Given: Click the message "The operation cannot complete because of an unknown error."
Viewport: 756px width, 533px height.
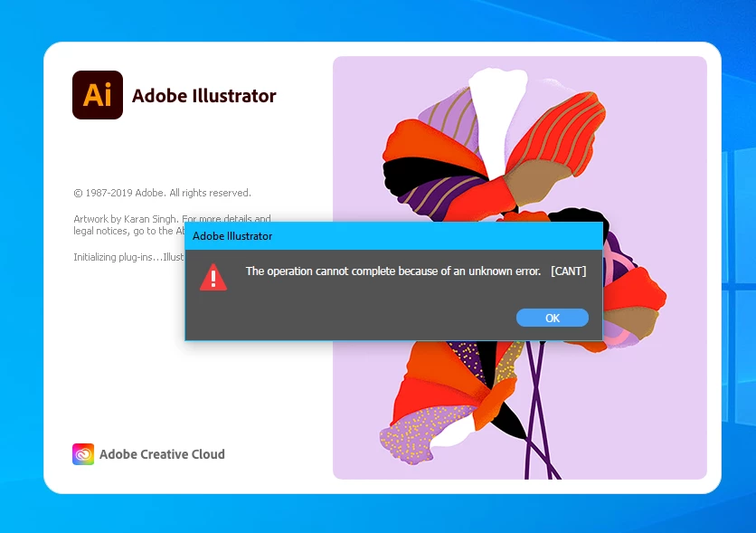Looking at the screenshot, I should (x=393, y=271).
